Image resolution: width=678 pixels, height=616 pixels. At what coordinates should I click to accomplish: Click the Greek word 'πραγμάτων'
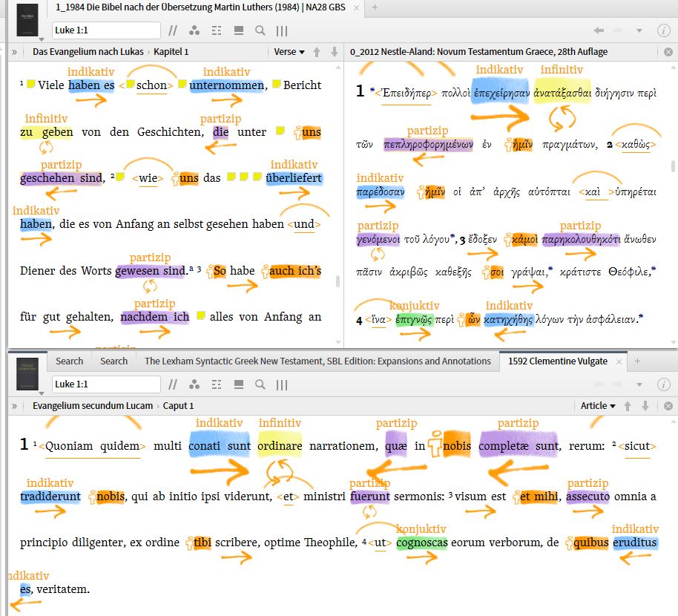[x=570, y=145]
